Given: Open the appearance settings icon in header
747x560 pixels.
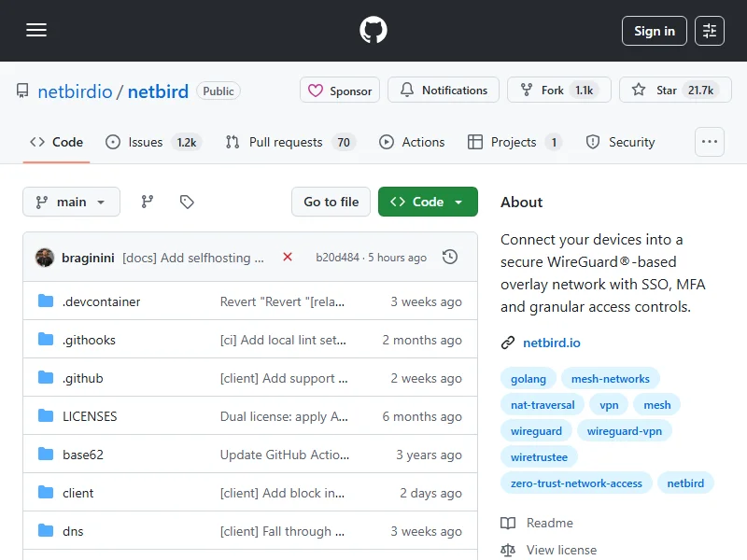Looking at the screenshot, I should coord(710,31).
